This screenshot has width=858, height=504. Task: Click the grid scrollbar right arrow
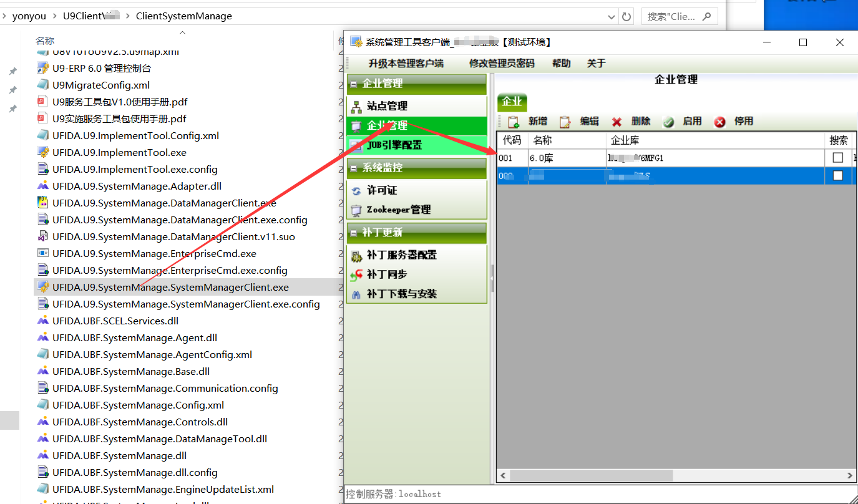850,475
